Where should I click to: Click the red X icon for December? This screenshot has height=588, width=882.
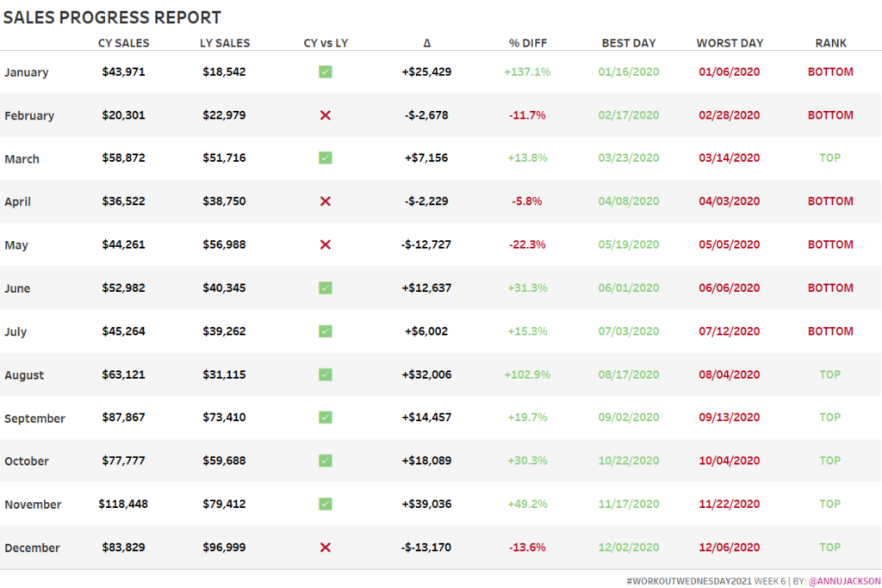(x=325, y=548)
